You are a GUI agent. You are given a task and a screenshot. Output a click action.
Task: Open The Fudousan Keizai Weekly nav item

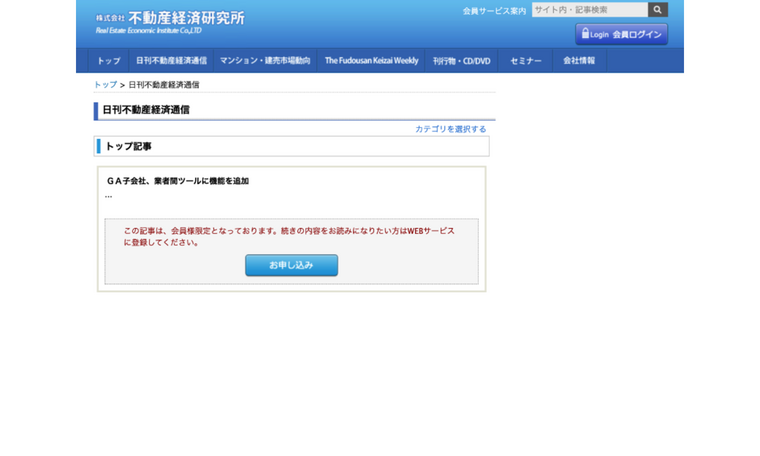(371, 61)
